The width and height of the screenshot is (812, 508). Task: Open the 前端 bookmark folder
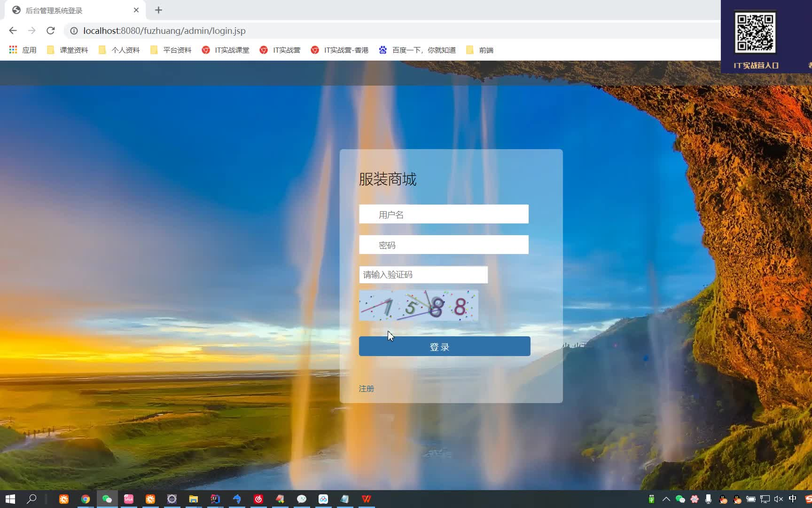[x=479, y=50]
